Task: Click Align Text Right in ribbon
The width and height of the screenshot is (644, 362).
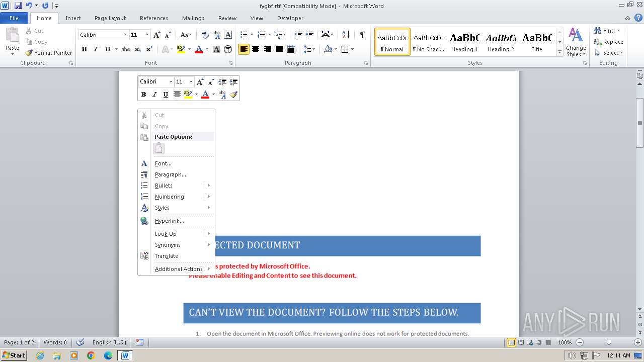Action: [267, 49]
